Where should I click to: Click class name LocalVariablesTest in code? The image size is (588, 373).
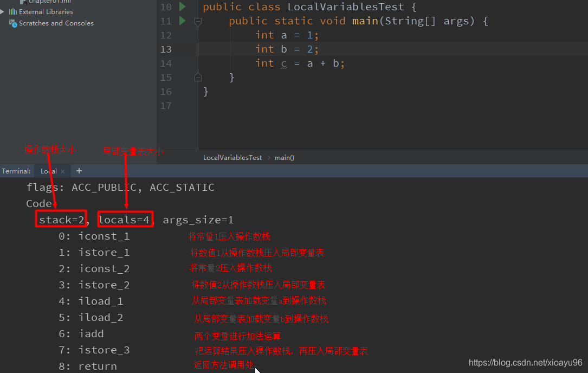click(346, 7)
